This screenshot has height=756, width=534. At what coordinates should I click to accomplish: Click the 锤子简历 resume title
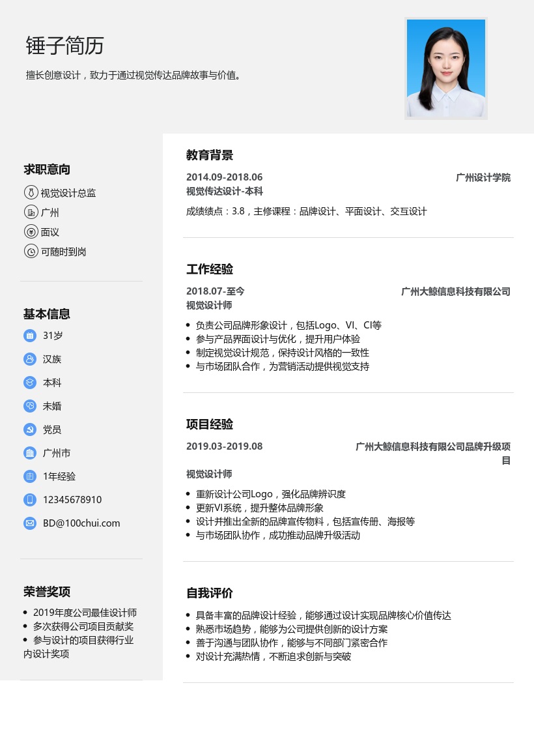coord(64,46)
